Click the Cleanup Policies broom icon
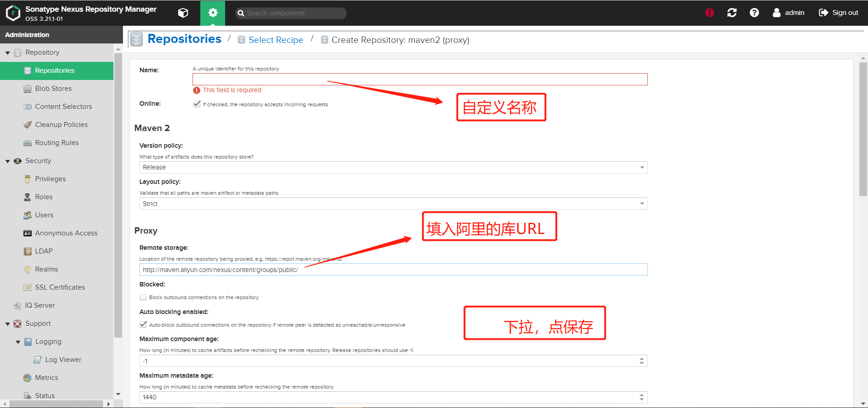868x408 pixels. pos(28,125)
